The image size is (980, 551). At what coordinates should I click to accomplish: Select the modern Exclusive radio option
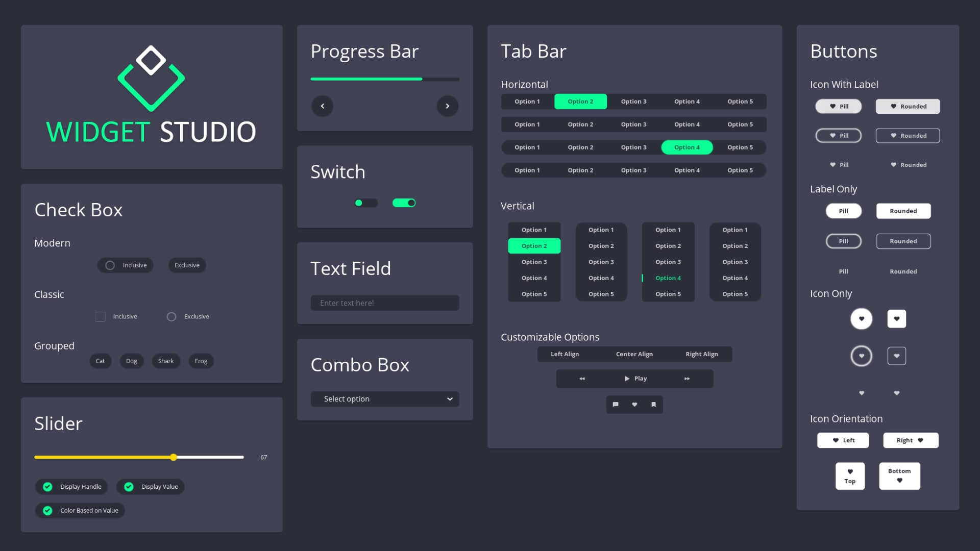pos(187,265)
